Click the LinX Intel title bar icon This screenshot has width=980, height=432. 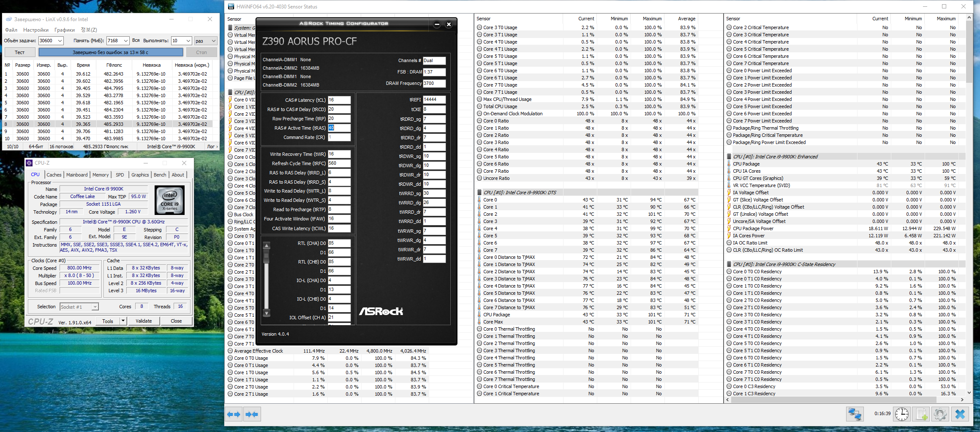(8, 19)
